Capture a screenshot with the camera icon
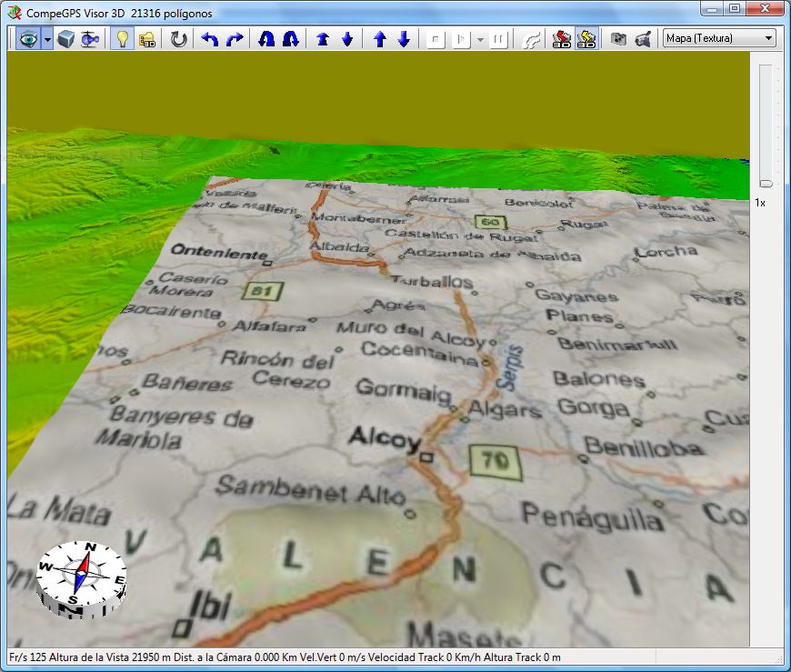The height and width of the screenshot is (672, 791). click(618, 39)
